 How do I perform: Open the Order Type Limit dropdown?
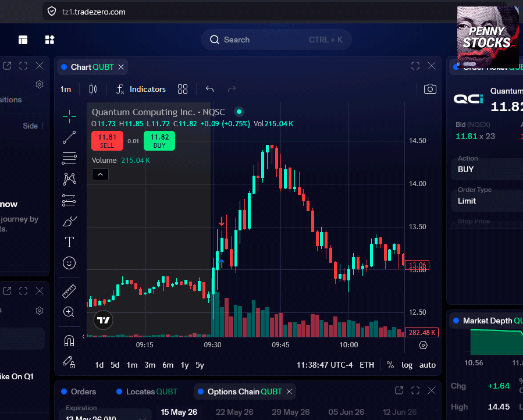click(x=487, y=201)
